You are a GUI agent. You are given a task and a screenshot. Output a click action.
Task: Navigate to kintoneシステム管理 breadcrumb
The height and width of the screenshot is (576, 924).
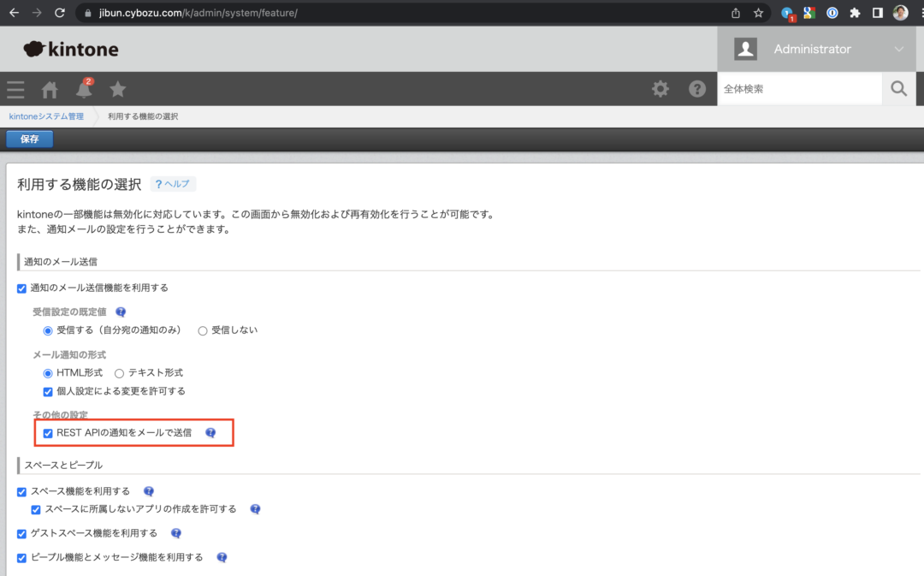(x=46, y=116)
